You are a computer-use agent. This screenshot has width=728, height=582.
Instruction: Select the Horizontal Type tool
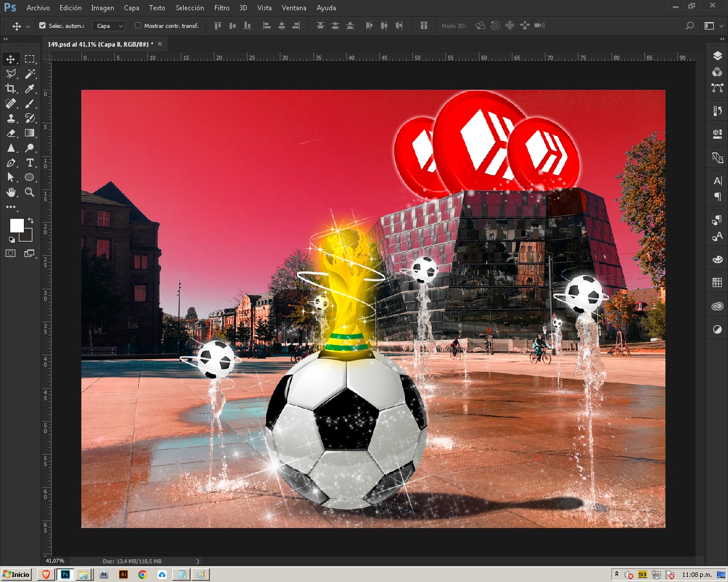[30, 163]
